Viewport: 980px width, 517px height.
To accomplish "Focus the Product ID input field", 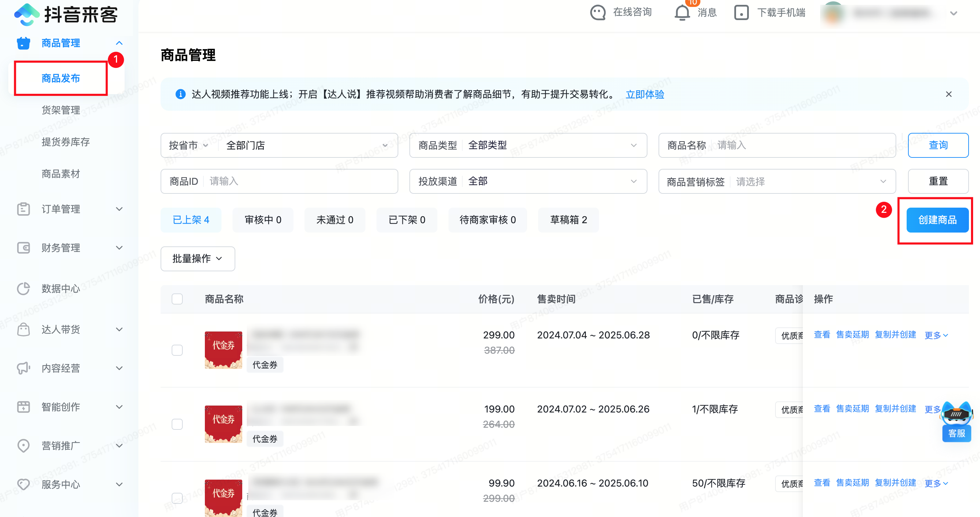I will click(x=301, y=181).
